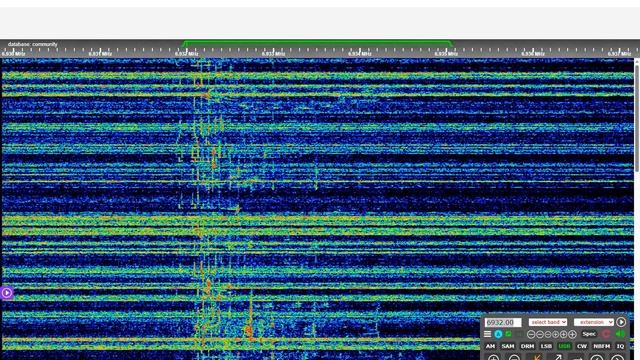Mute audio with the green speaker icon

(x=620, y=333)
